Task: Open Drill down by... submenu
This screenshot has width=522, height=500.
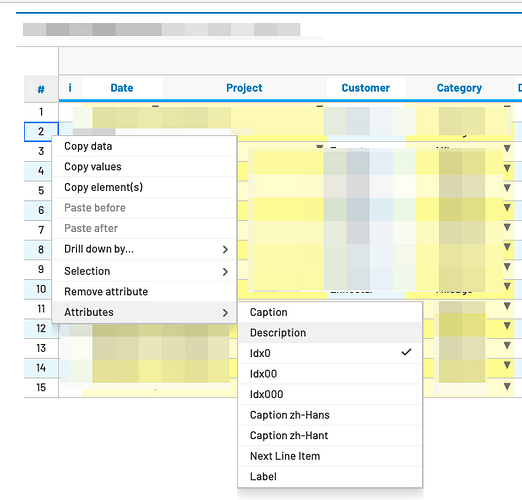Action: click(x=144, y=249)
